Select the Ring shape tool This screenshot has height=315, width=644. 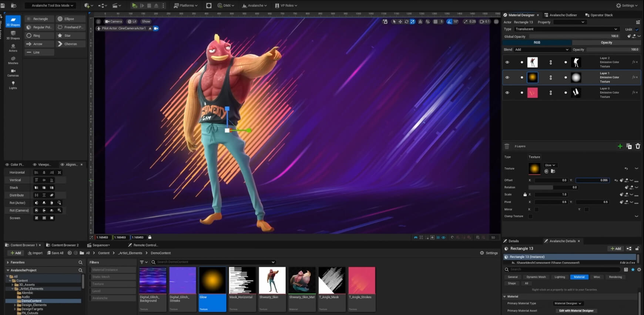[39, 36]
